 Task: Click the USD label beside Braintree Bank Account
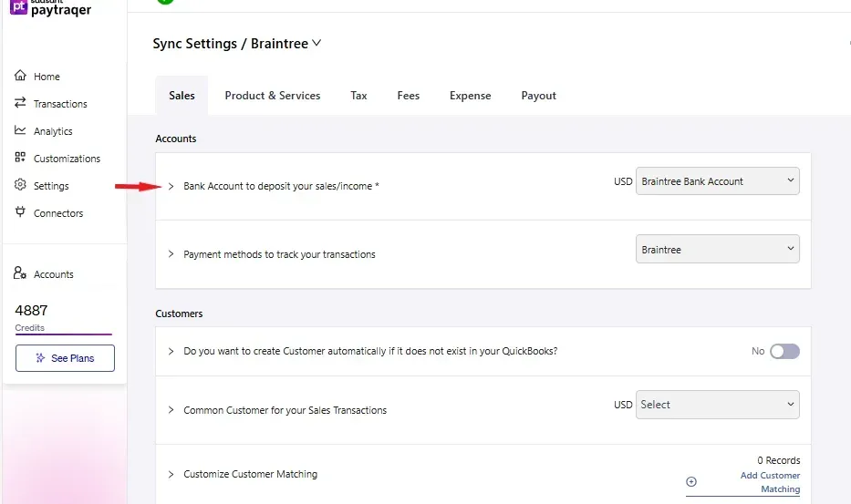pyautogui.click(x=623, y=181)
